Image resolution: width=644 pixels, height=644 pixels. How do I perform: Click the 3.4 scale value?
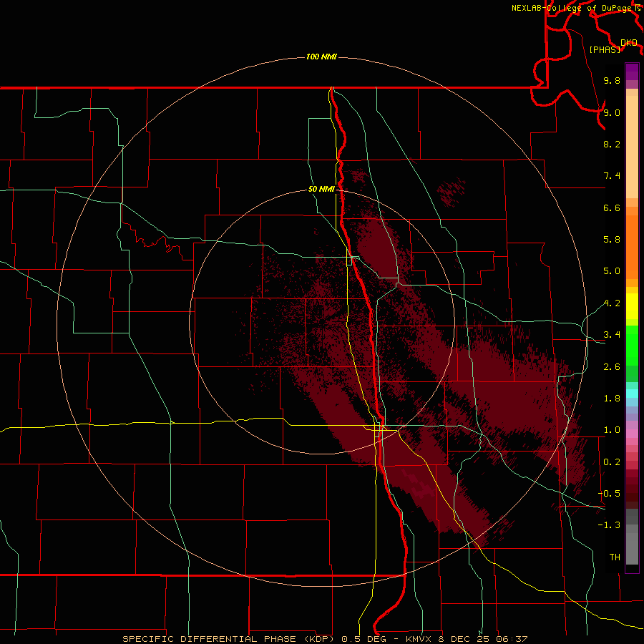[612, 335]
